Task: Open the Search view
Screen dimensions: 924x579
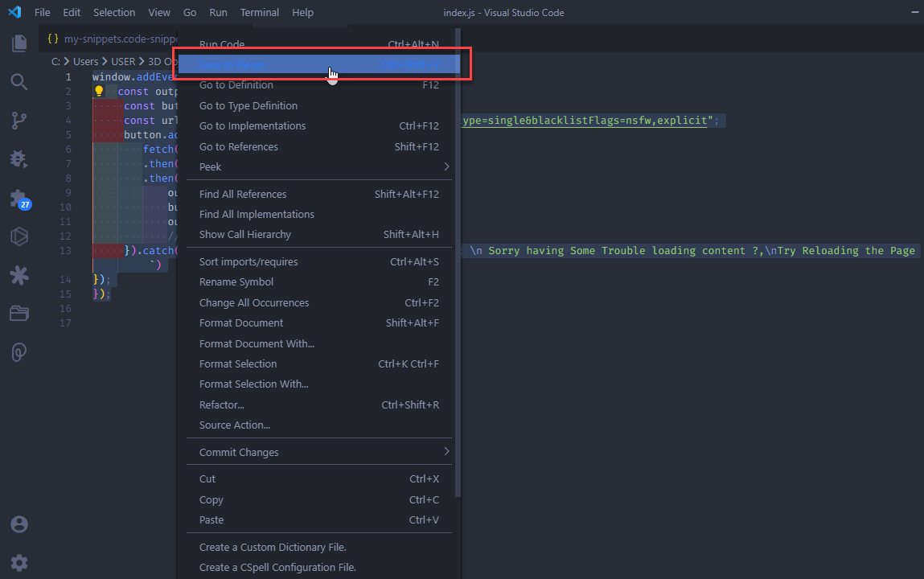Action: (19, 81)
